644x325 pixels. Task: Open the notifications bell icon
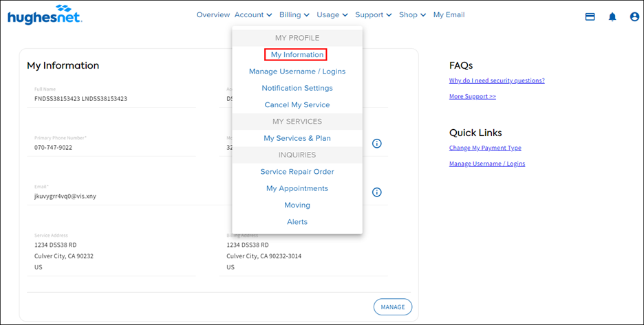(612, 16)
